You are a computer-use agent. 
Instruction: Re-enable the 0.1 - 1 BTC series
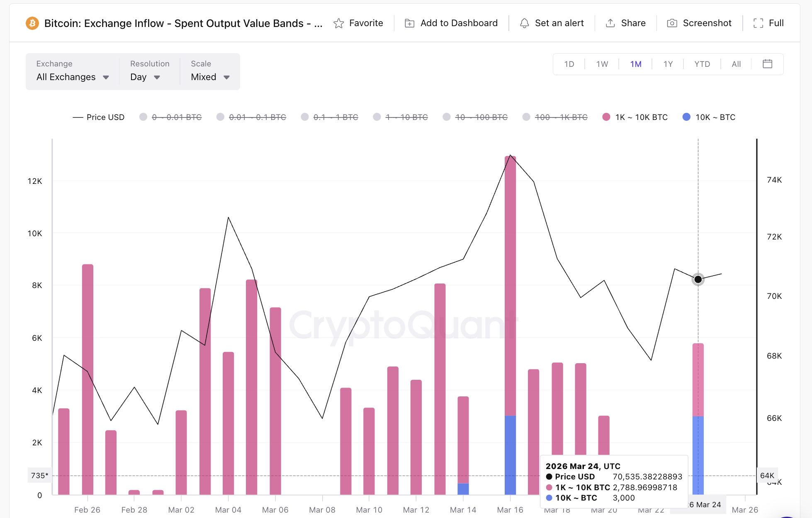tap(330, 117)
